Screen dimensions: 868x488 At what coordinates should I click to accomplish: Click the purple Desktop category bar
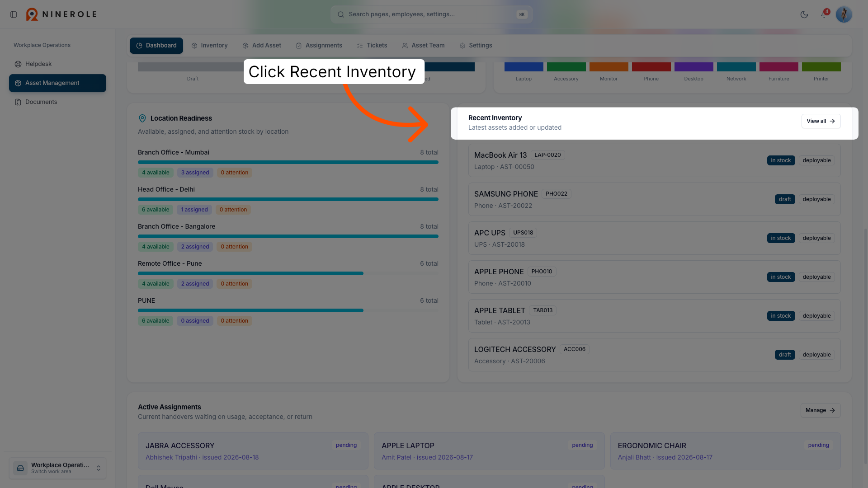[693, 67]
